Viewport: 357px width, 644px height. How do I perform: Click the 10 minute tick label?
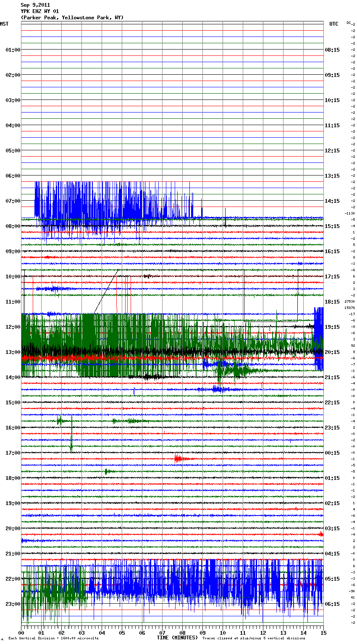click(x=223, y=633)
